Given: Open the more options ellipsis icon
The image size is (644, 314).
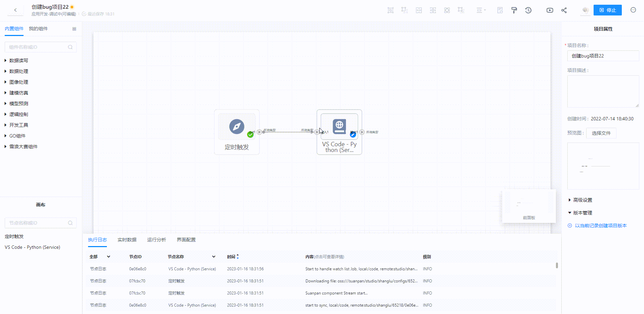Looking at the screenshot, I should pyautogui.click(x=633, y=10).
